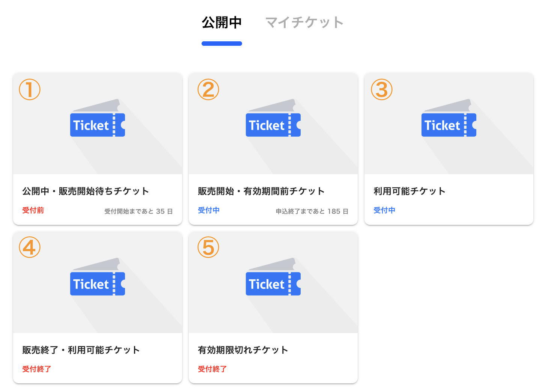Open the 有効期限切れチケット card
The width and height of the screenshot is (551, 392).
click(243, 350)
